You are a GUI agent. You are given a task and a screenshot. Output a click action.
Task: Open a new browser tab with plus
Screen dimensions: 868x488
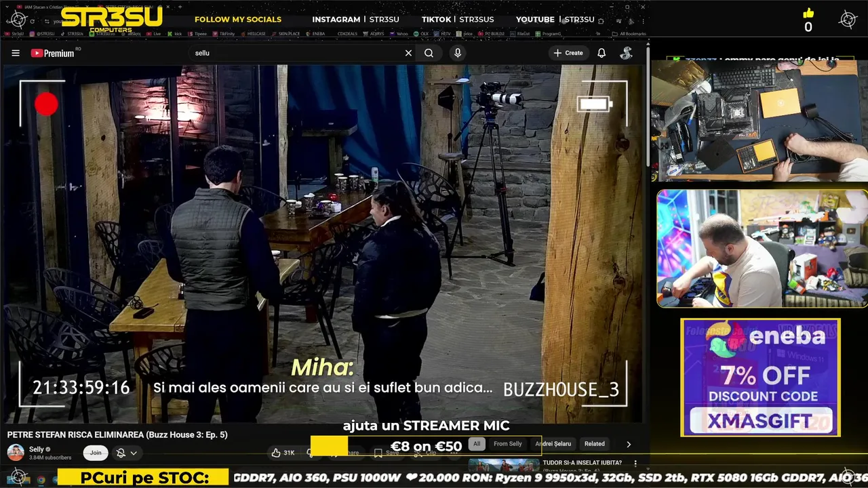pyautogui.click(x=180, y=7)
